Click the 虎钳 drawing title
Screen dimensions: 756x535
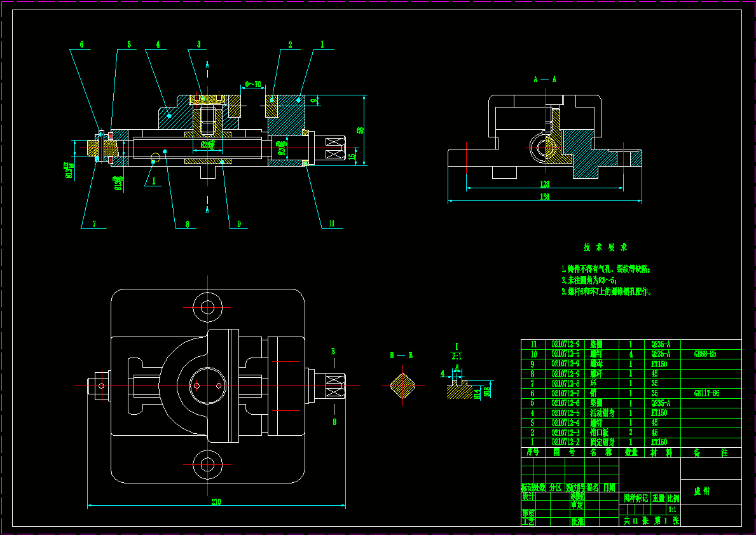click(701, 492)
